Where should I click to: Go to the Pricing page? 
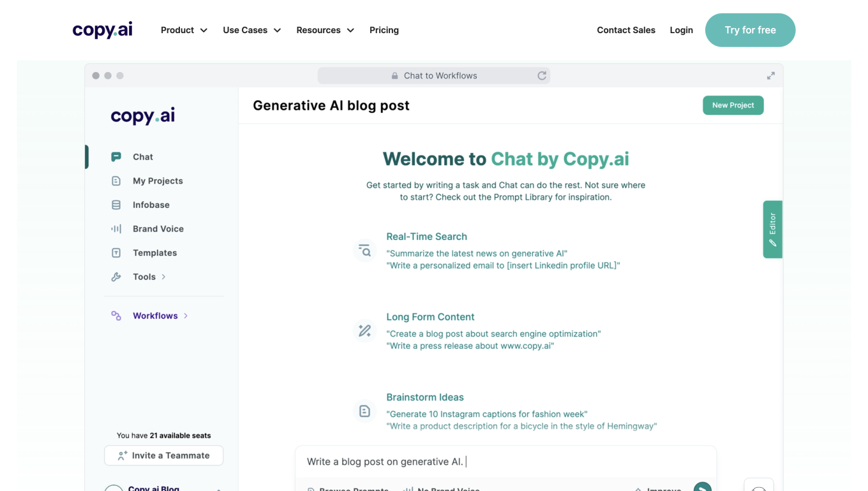(384, 30)
